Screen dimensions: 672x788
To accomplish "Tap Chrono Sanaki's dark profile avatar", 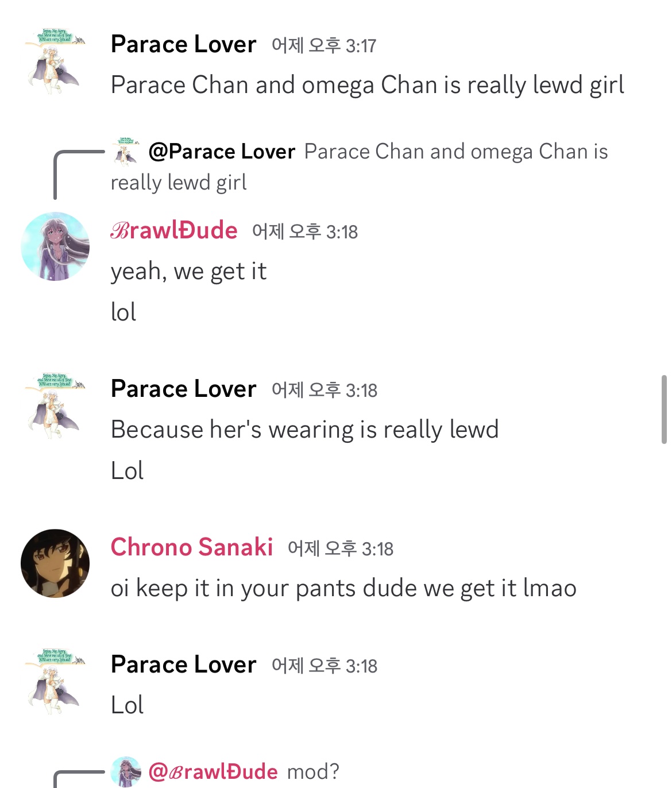I will pos(55,563).
